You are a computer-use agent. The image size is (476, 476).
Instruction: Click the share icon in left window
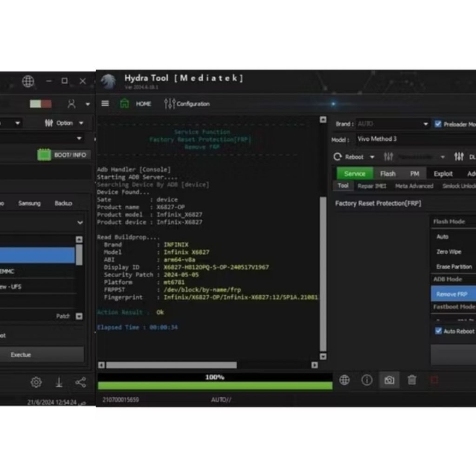(80, 382)
